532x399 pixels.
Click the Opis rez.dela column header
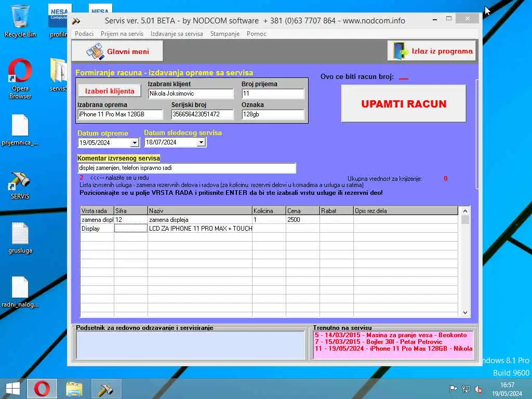coord(406,211)
